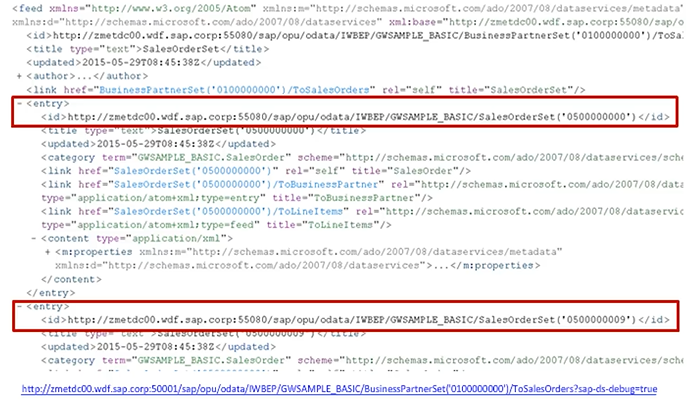Click the title="ToBusinessPartner" attribute value

tap(364, 198)
